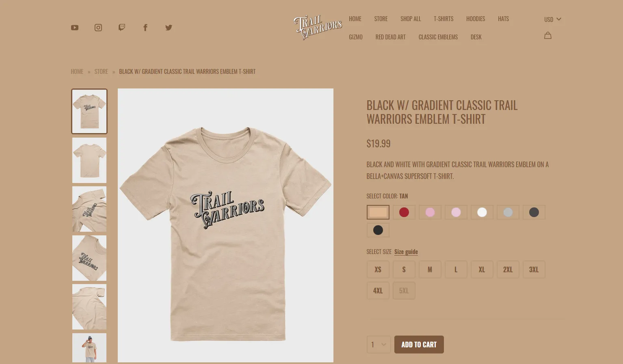Open the Size guide link

pos(406,252)
